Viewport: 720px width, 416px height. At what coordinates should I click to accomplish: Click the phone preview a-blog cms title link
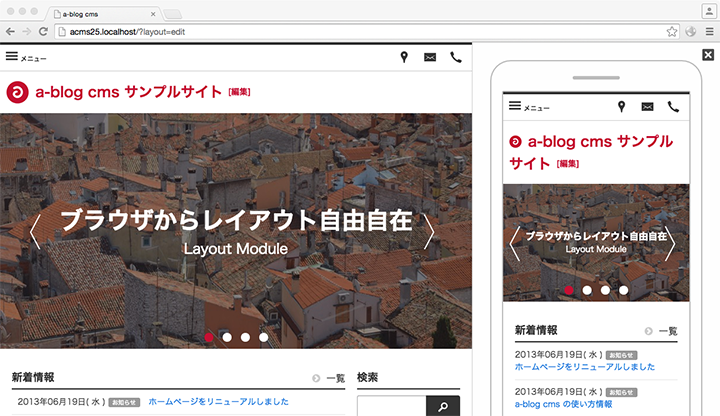(591, 152)
